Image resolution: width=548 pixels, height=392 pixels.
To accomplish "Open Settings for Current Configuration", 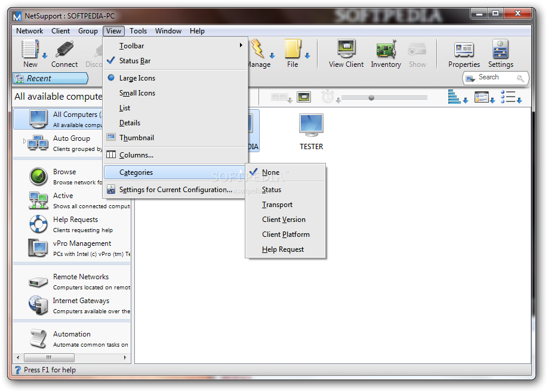I will click(175, 190).
